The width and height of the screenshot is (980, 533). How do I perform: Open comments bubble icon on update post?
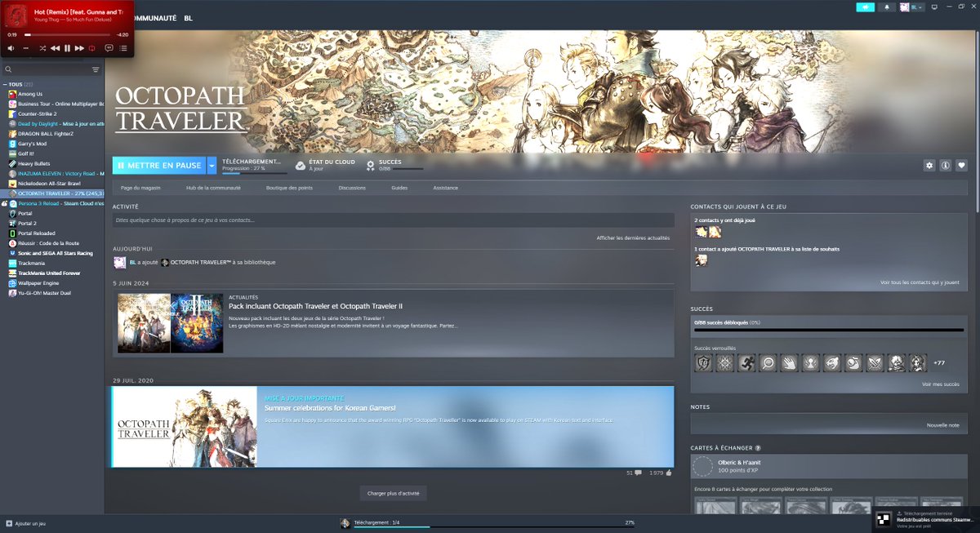[637, 473]
